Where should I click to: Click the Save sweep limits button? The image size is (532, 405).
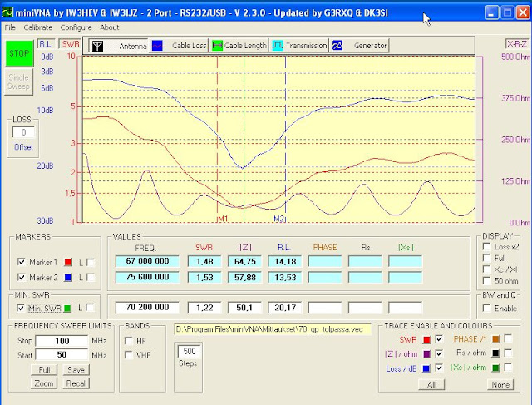point(76,370)
